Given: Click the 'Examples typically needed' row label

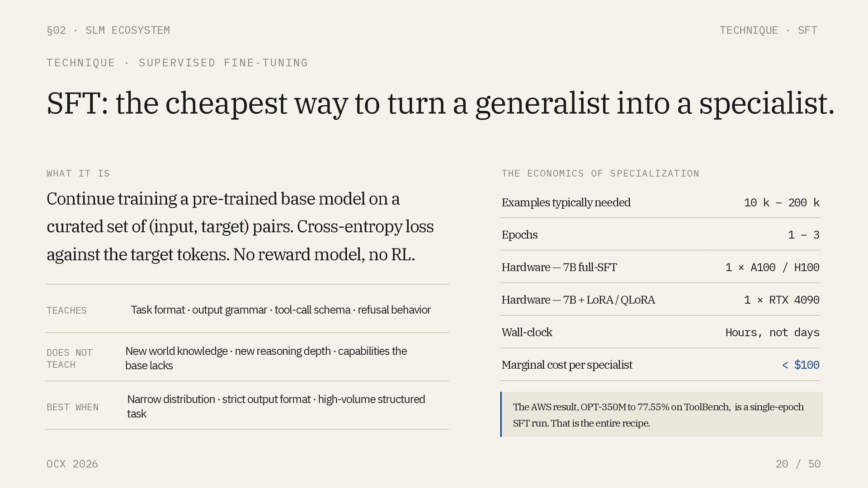Looking at the screenshot, I should click(x=566, y=202).
